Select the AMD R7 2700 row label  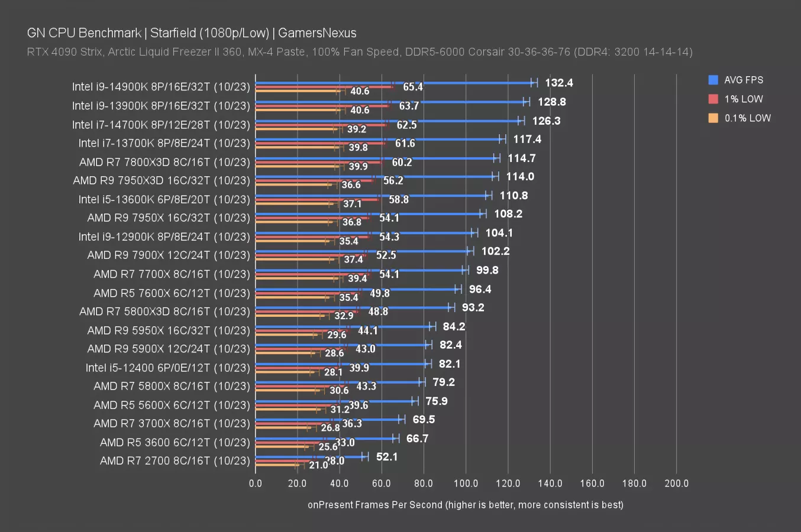tap(175, 460)
